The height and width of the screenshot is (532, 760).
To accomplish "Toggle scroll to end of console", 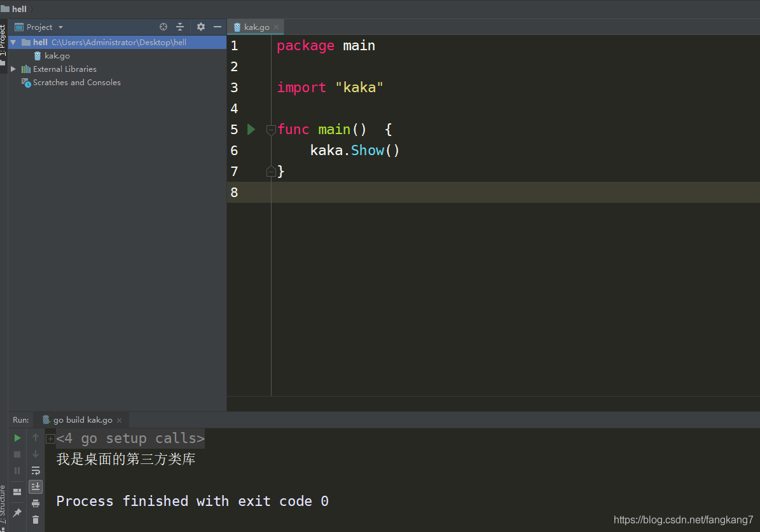I will coord(36,486).
